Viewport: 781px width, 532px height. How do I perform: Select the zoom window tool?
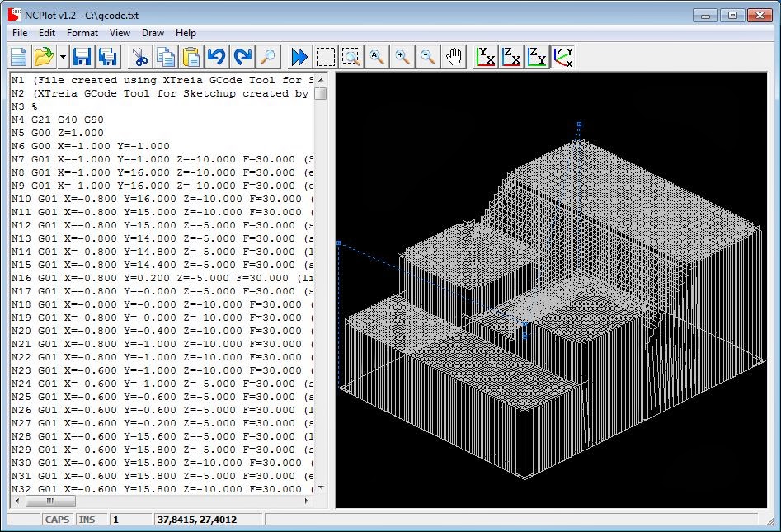click(351, 56)
